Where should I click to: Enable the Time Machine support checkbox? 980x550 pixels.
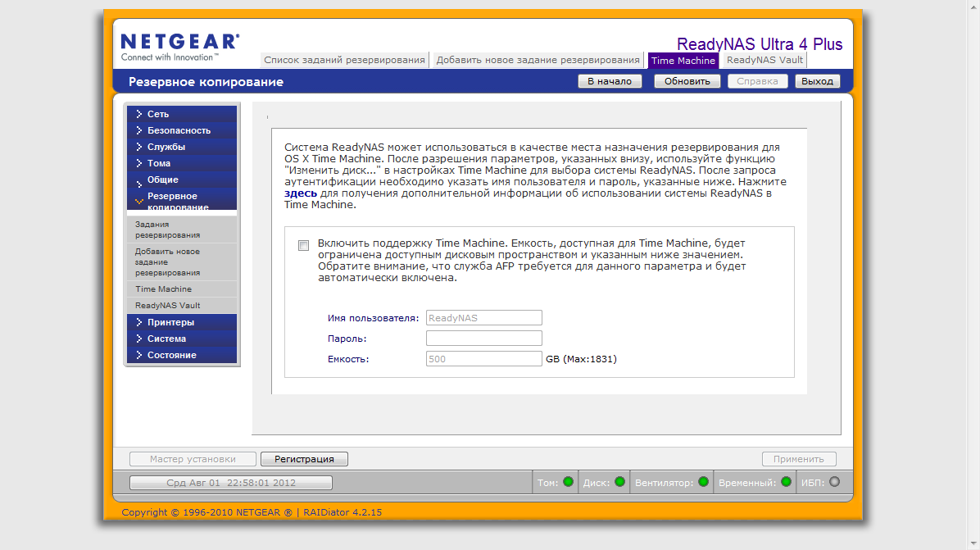(304, 246)
